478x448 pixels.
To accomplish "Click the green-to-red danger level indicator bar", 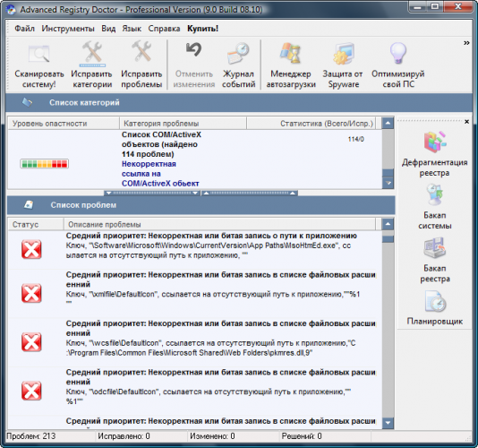I will [x=45, y=164].
